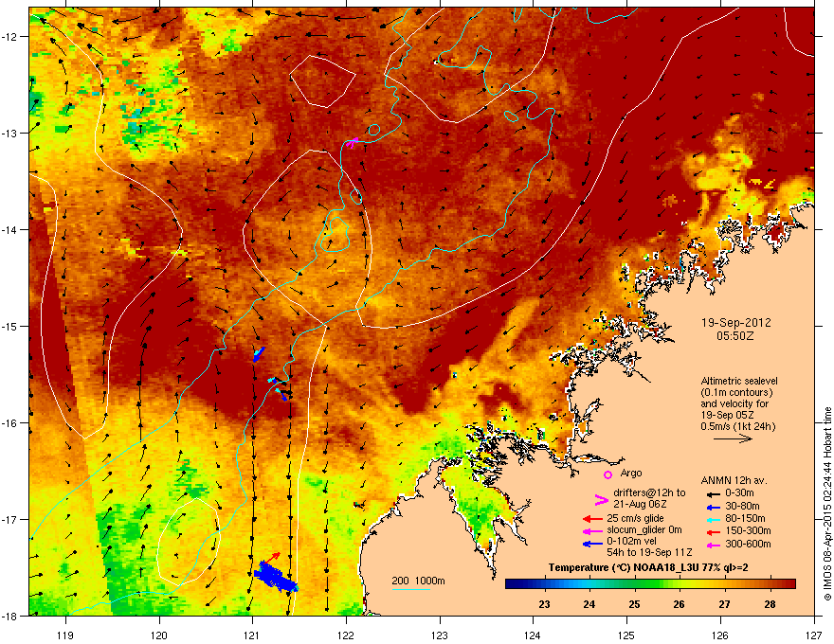Click the Temperature NOAA18_L3U colorbar title
The height and width of the screenshot is (644, 834).
pos(648,567)
